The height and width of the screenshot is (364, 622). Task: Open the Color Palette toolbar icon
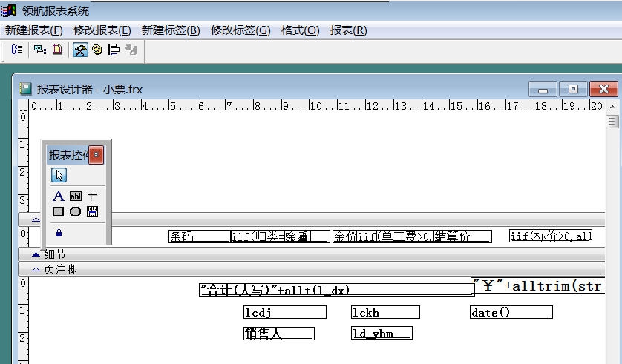coord(97,50)
